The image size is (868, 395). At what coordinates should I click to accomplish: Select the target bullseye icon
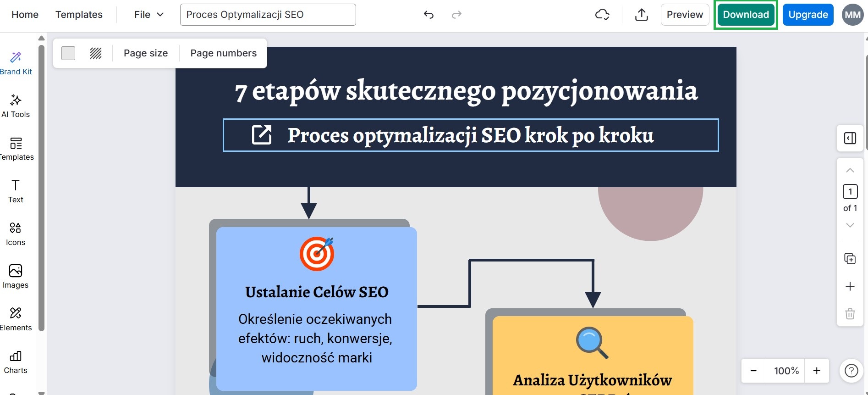317,253
